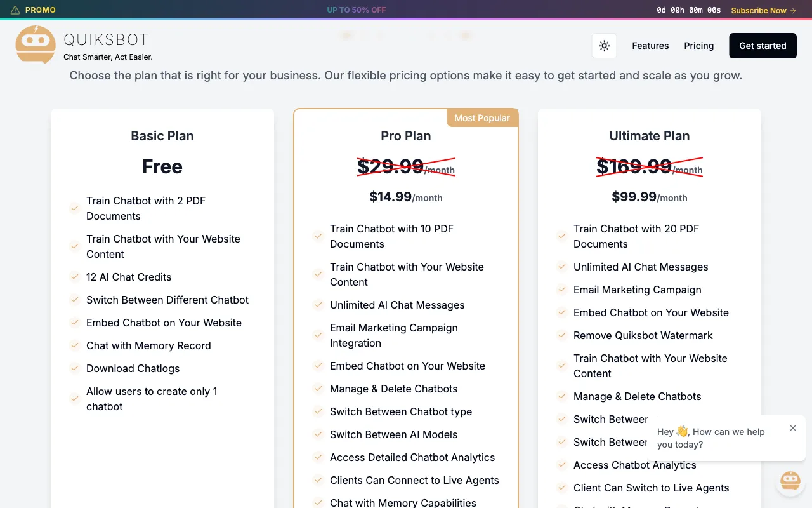The height and width of the screenshot is (508, 812).
Task: Click 'Manage & Delete Chatbots' in Ultimate Plan
Action: 637,396
